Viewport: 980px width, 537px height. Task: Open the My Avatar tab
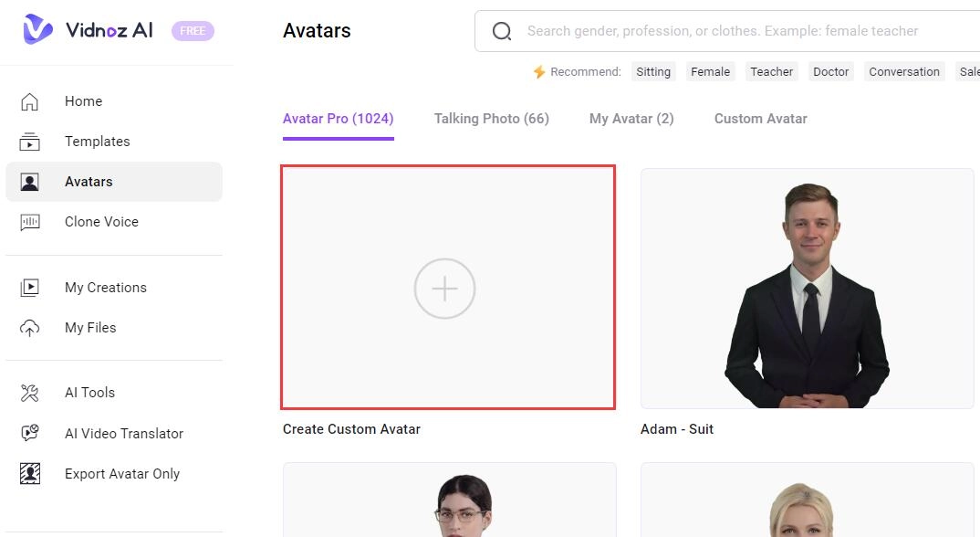[631, 119]
